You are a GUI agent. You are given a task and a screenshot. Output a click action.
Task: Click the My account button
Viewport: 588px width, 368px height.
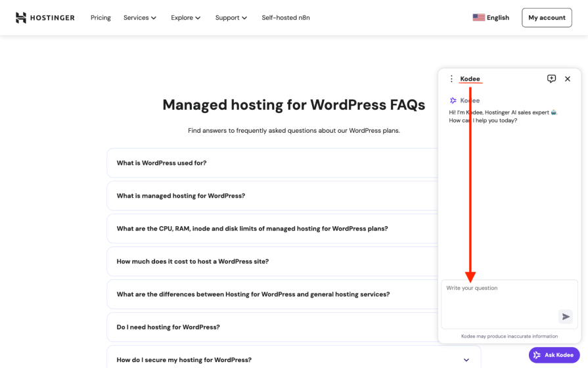(x=547, y=18)
